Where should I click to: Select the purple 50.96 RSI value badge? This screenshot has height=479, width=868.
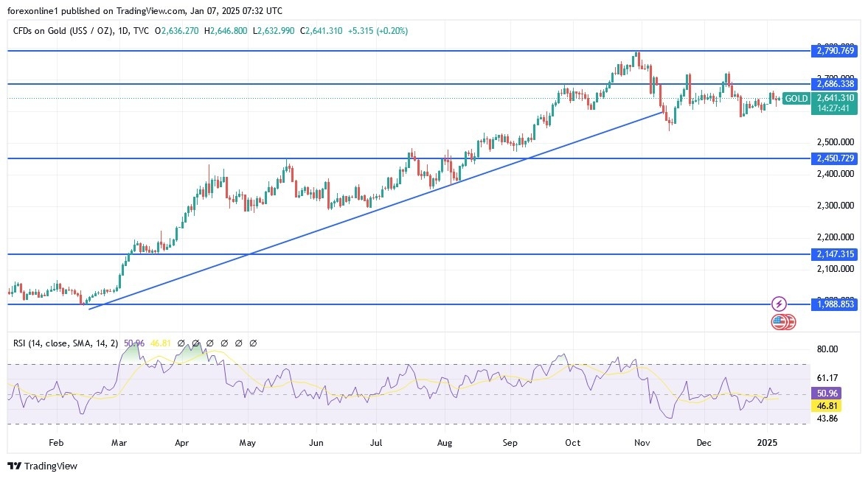(824, 394)
